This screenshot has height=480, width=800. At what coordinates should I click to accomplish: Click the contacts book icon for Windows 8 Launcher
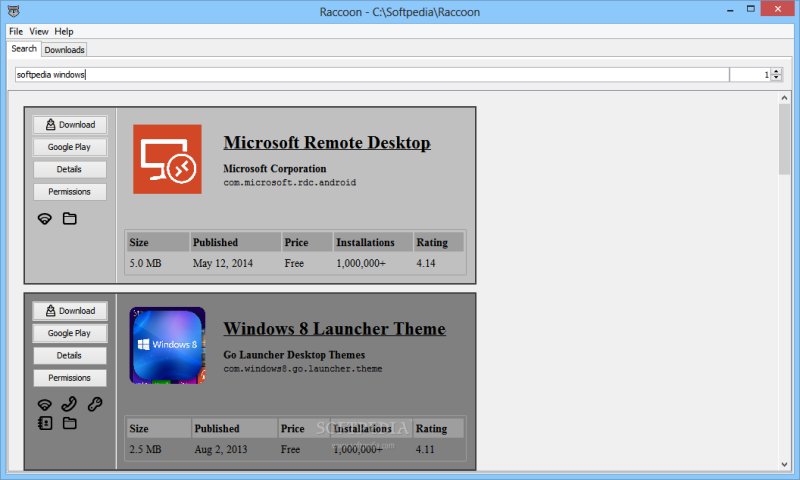click(45, 423)
